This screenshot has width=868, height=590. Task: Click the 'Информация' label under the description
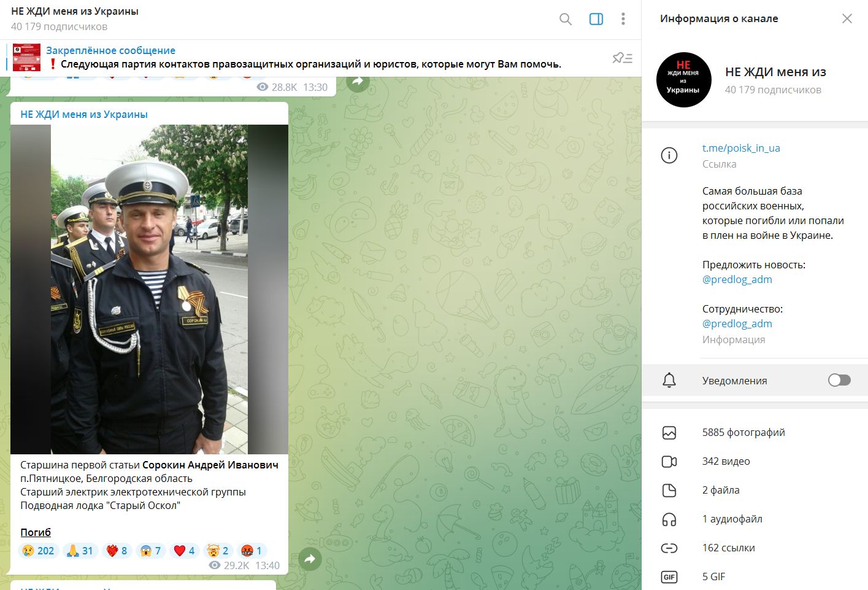(x=734, y=340)
